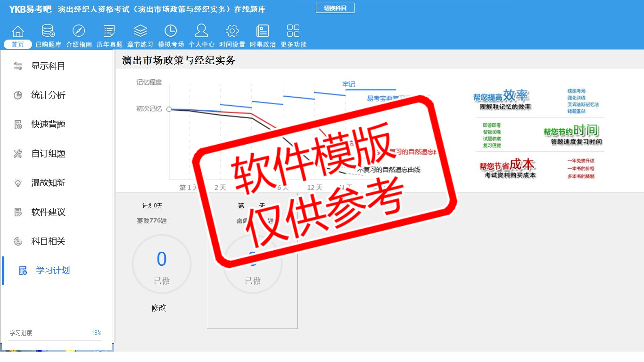The image size is (644, 362).
Task: Click the 切换科目 button
Action: pyautogui.click(x=335, y=8)
